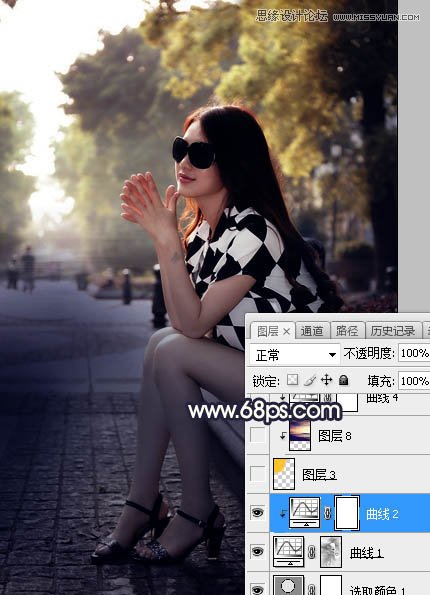
Task: Click the lock position move icon
Action: tap(326, 380)
